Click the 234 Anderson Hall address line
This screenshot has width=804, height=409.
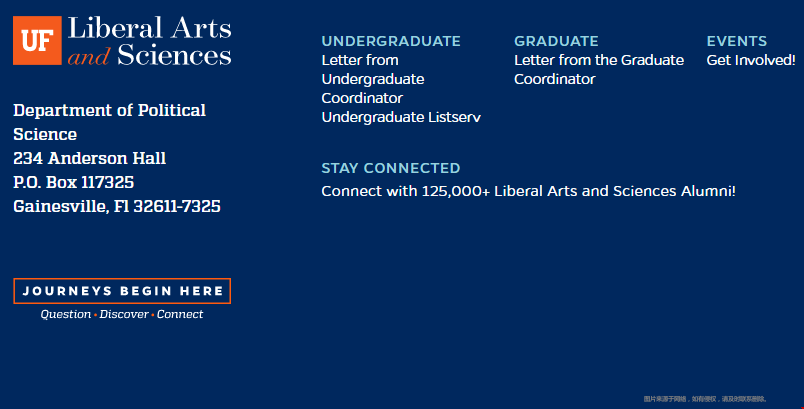tap(90, 158)
